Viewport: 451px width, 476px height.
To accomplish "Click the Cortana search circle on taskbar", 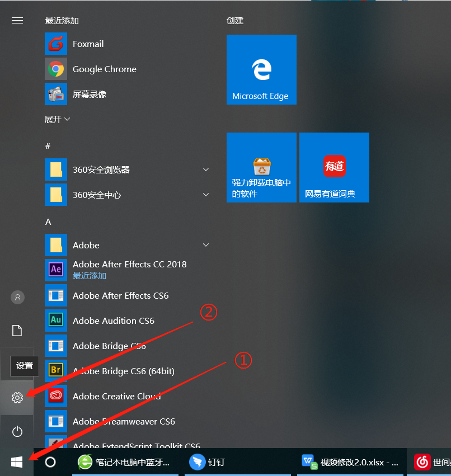I will click(x=50, y=462).
